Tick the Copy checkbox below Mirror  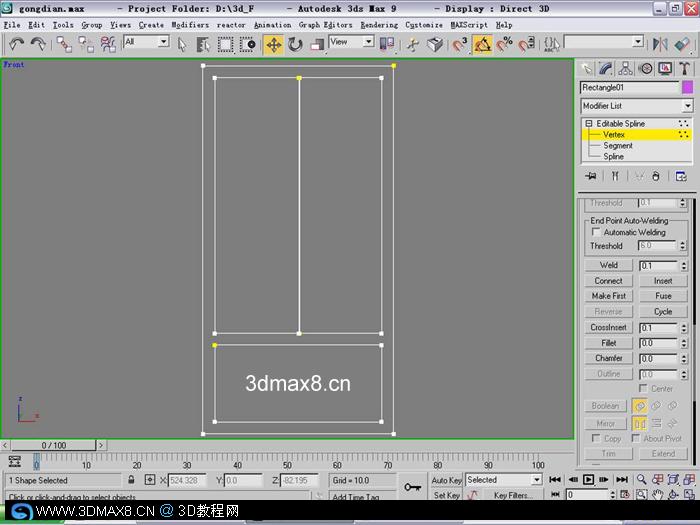596,438
